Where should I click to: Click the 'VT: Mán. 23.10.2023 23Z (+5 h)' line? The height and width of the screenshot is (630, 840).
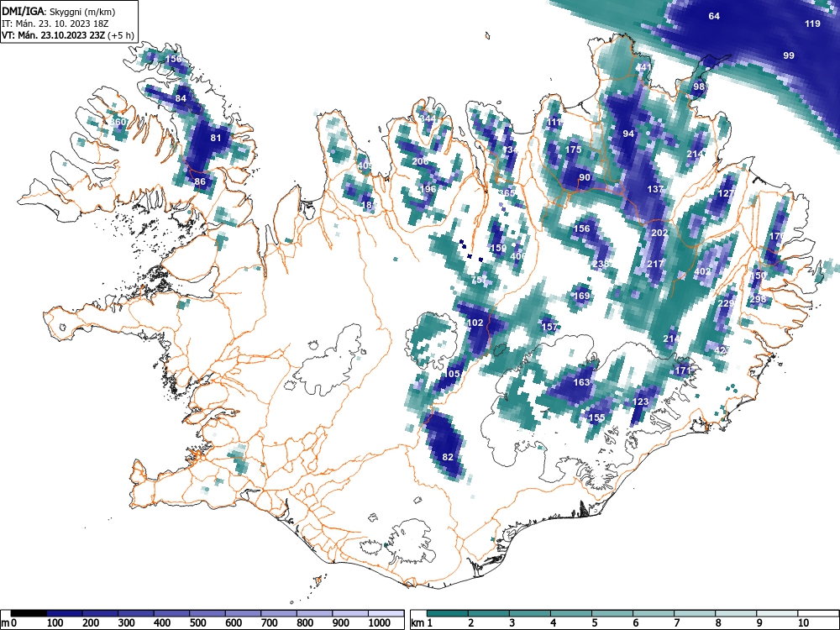coord(67,35)
